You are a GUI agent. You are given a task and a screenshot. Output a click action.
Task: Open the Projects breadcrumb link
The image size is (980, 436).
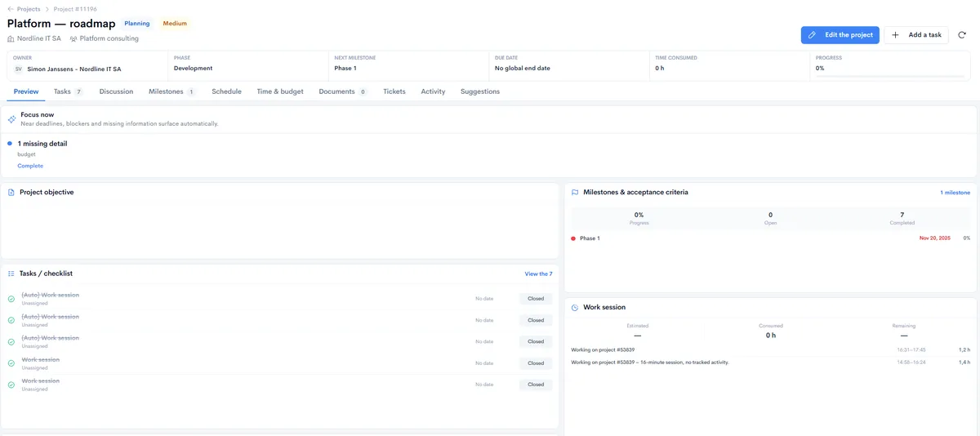29,9
